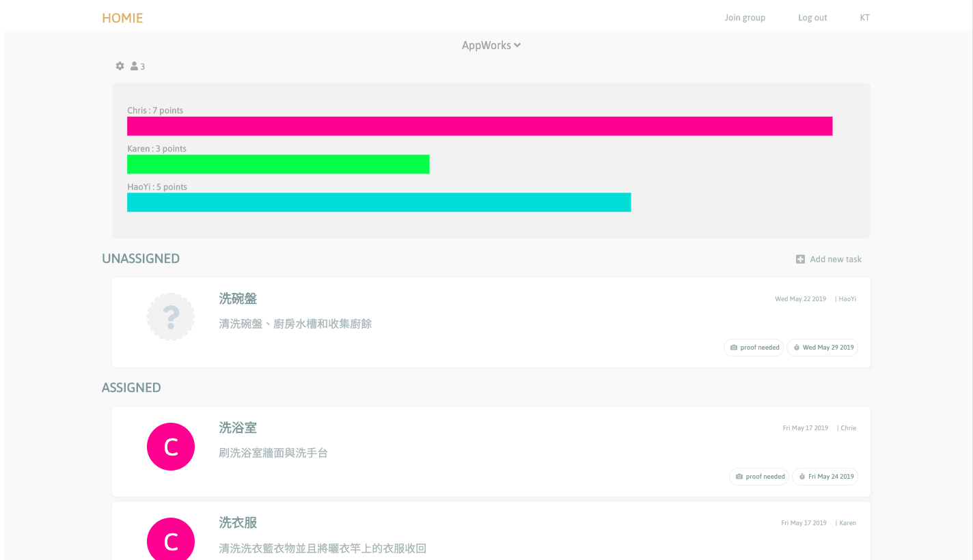Click the HOMIE logo
The image size is (973, 560).
pos(122,18)
